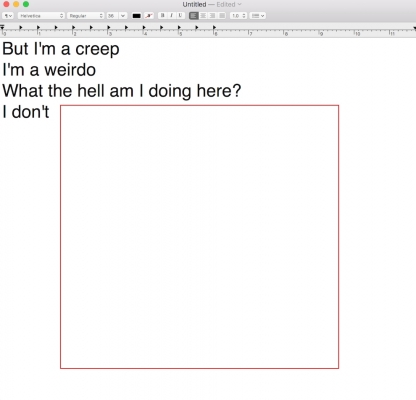Image resolution: width=416 pixels, height=400 pixels.
Task: Minimize the window with yellow button
Action: (16, 4)
